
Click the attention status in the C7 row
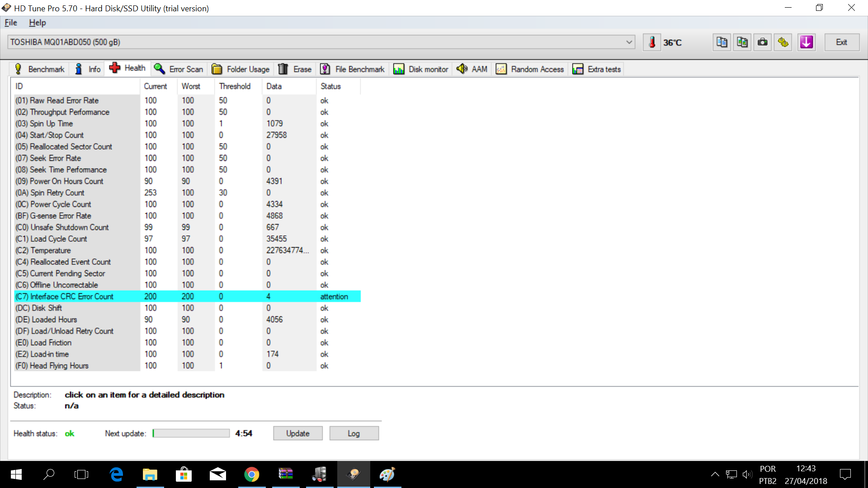tap(334, 296)
